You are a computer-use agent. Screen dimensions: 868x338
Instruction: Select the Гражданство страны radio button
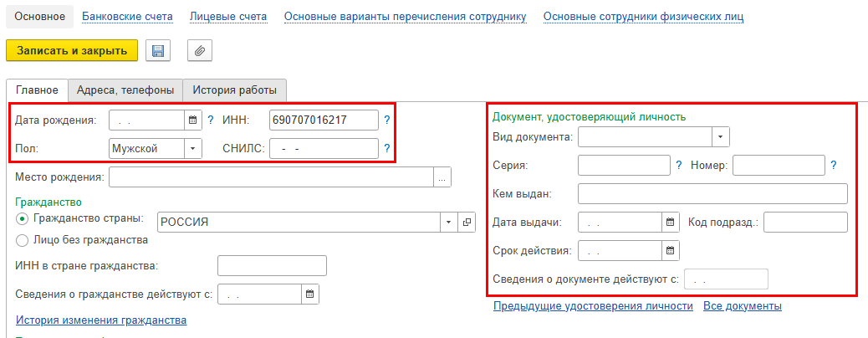pos(22,219)
